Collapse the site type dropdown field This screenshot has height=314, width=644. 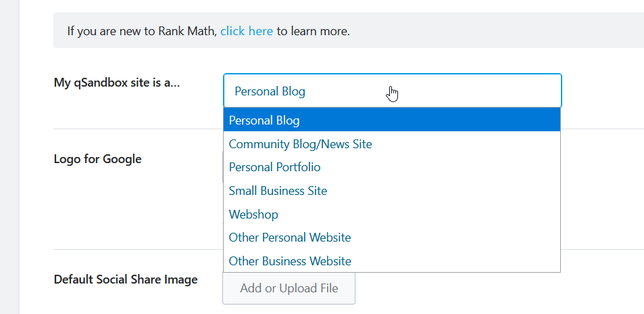tap(392, 91)
